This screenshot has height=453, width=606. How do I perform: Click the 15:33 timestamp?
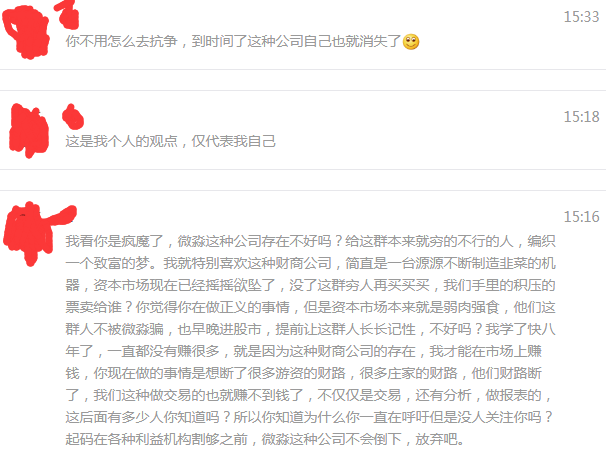click(x=581, y=17)
